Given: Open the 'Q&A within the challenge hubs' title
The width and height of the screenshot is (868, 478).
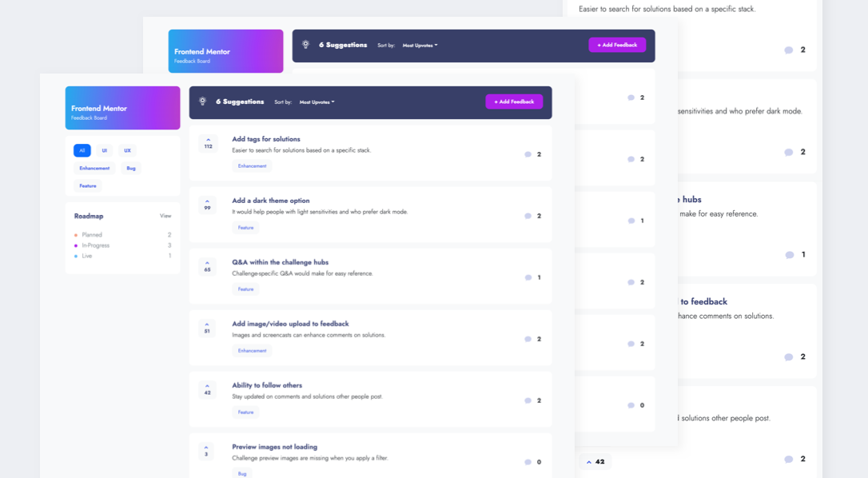Looking at the screenshot, I should coord(280,262).
